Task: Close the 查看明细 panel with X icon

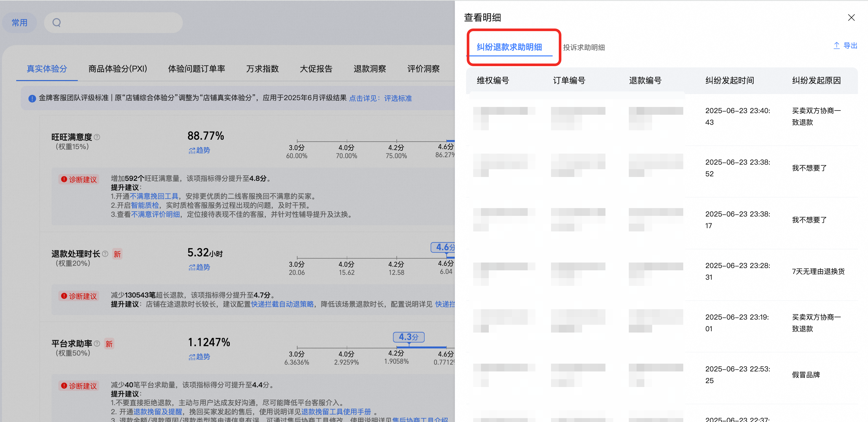Action: click(x=851, y=18)
